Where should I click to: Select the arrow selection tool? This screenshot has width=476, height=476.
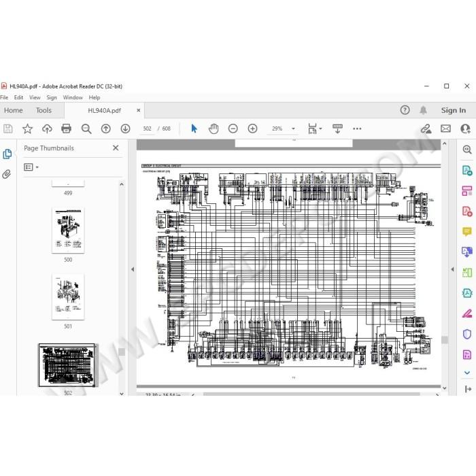click(194, 129)
